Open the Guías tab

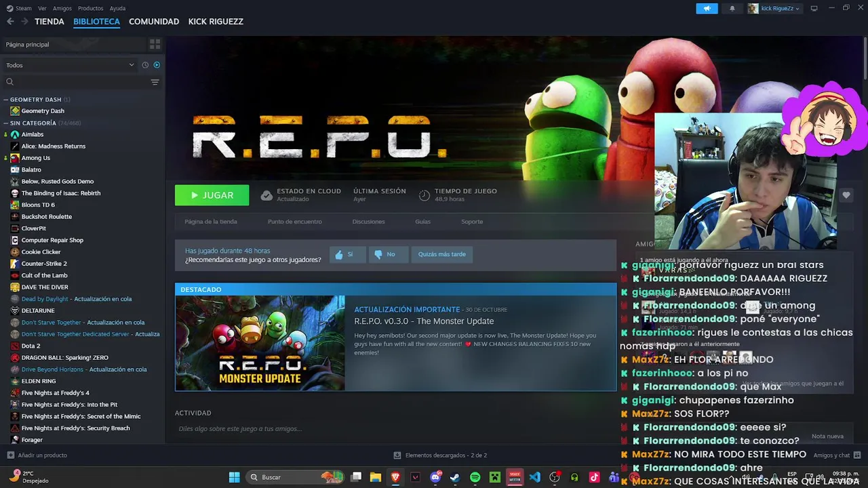click(422, 222)
